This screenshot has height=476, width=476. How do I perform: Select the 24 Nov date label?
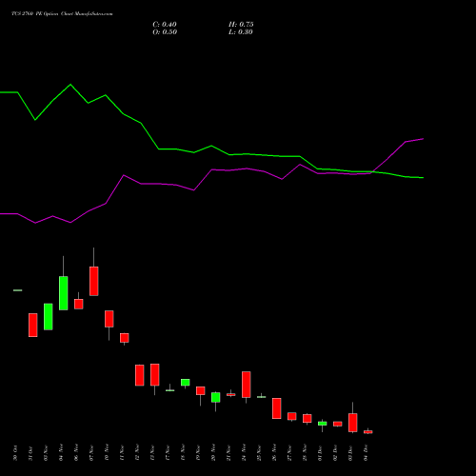(244, 453)
